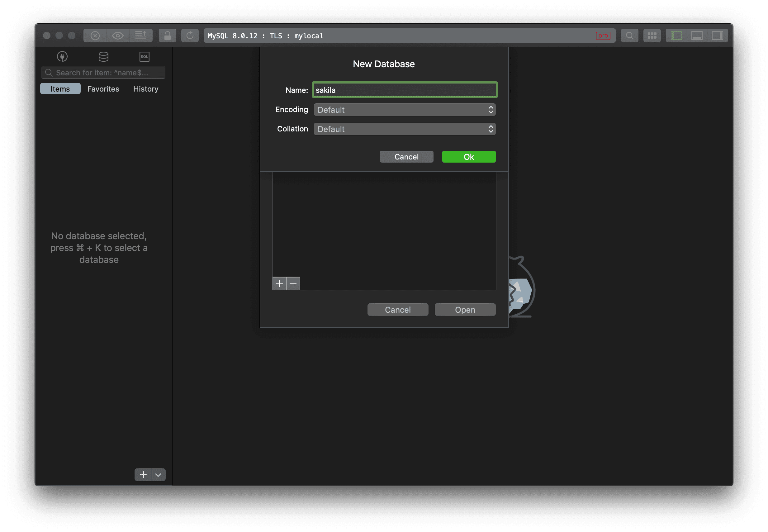
Task: Switch to the History tab
Action: pyautogui.click(x=146, y=89)
